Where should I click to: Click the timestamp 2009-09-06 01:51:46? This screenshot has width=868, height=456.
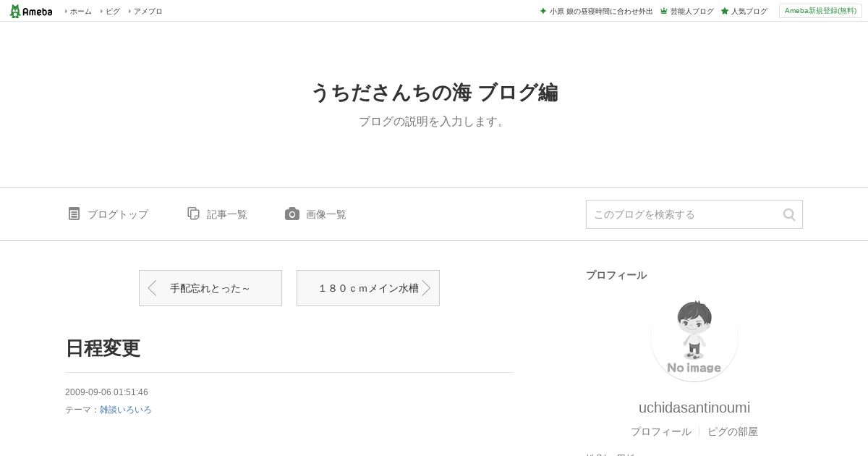(x=106, y=392)
